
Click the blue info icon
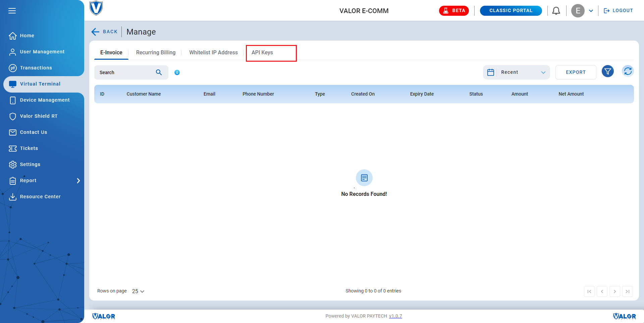click(177, 72)
